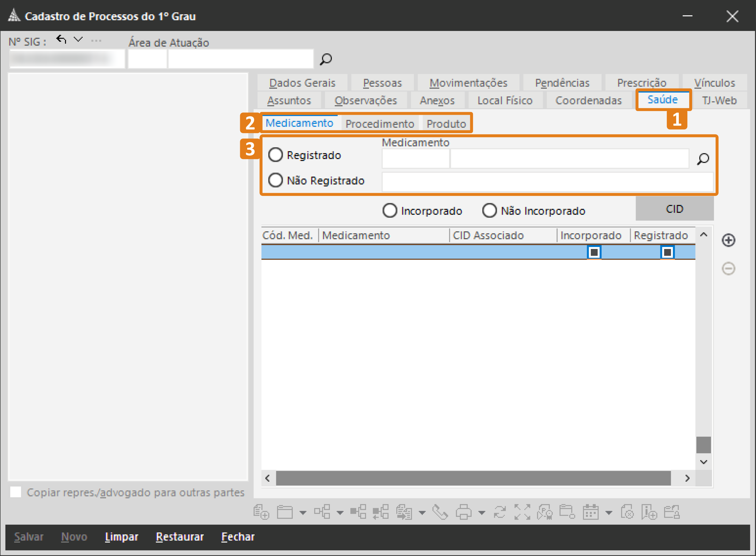Click the Limpar button
The height and width of the screenshot is (556, 756).
tap(122, 536)
